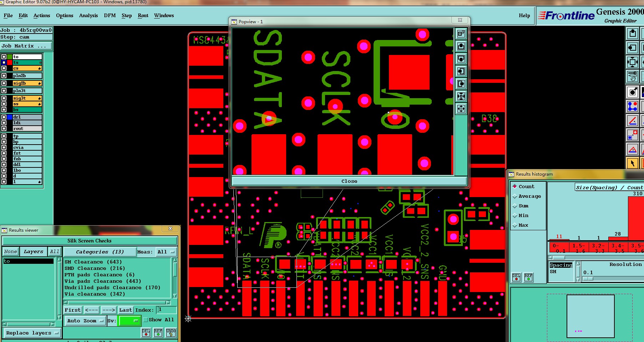Screen dimensions: 644x342
Task: Select the blue and red square snap tool
Action: 633,135
